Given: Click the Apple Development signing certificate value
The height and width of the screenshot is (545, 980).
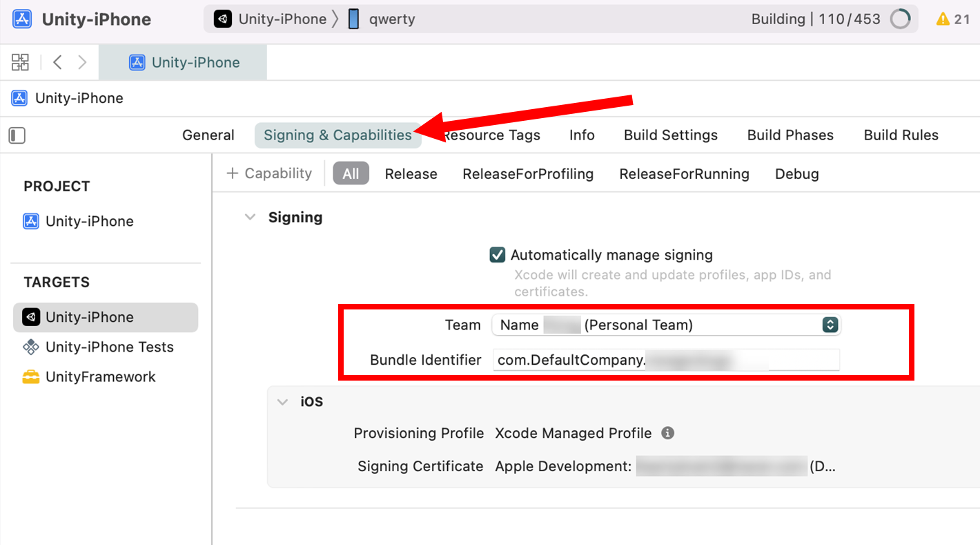Looking at the screenshot, I should [665, 466].
